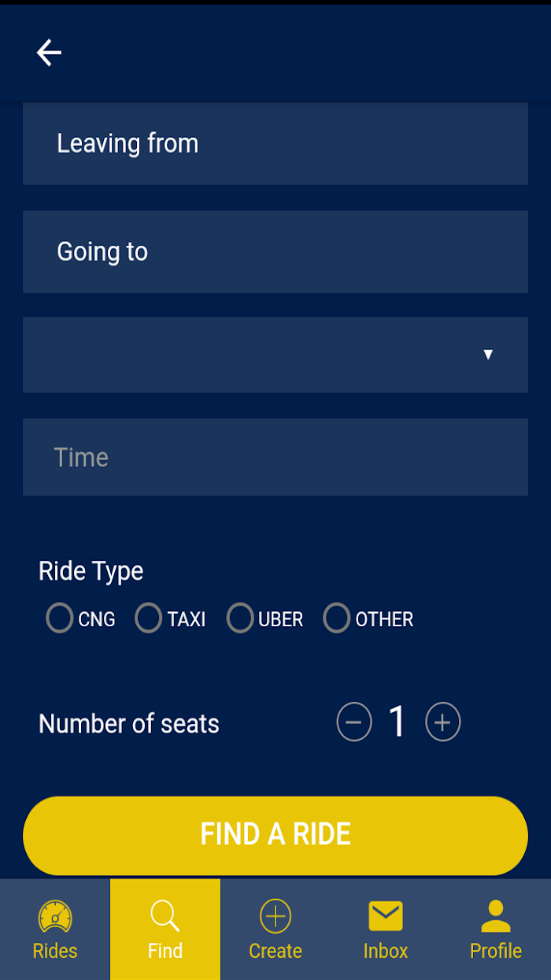Open the Rides speedometer icon

tap(55, 917)
